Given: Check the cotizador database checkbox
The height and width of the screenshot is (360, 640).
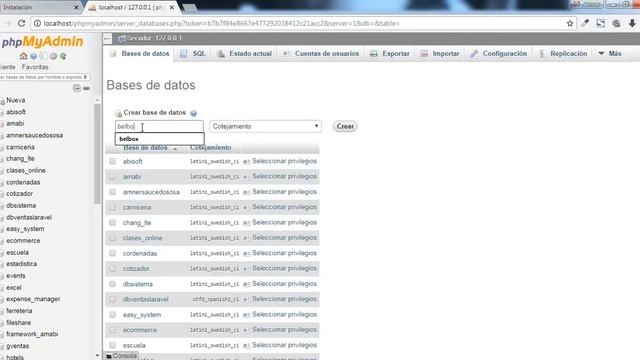Looking at the screenshot, I should 113,269.
